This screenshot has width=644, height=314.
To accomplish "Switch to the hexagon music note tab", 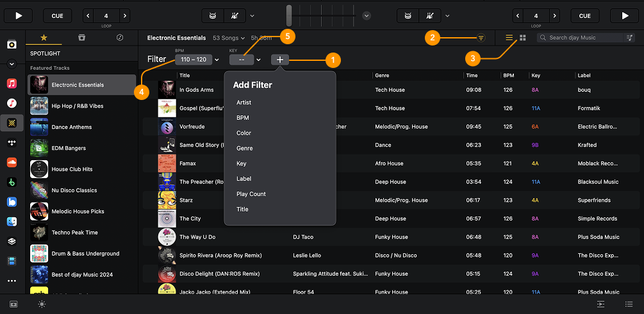I will coord(120,37).
